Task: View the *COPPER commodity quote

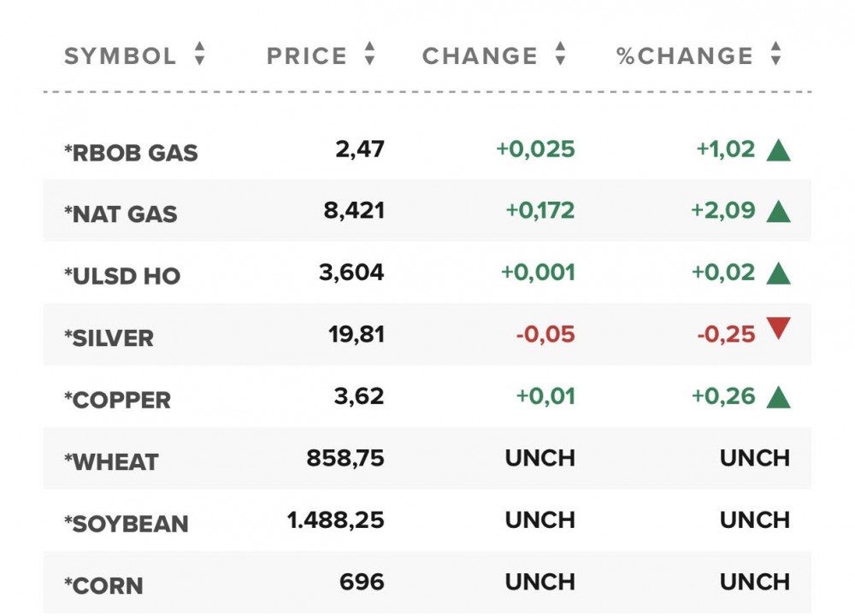Action: [x=117, y=400]
